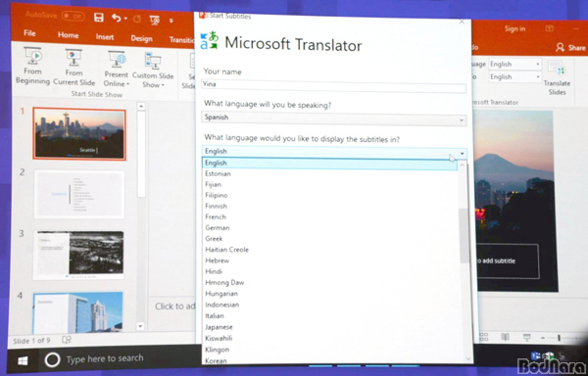This screenshot has width=588, height=376.
Task: Select Klingon from the language list
Action: click(x=218, y=350)
